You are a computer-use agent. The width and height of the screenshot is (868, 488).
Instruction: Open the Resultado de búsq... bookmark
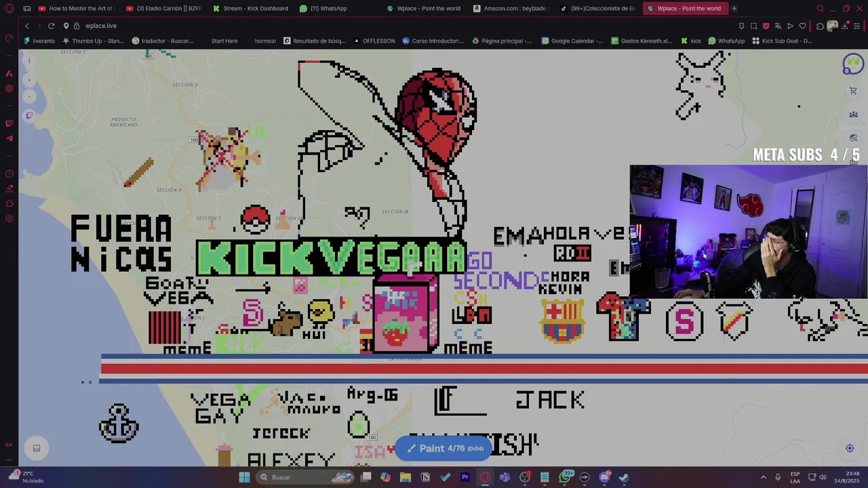[315, 41]
